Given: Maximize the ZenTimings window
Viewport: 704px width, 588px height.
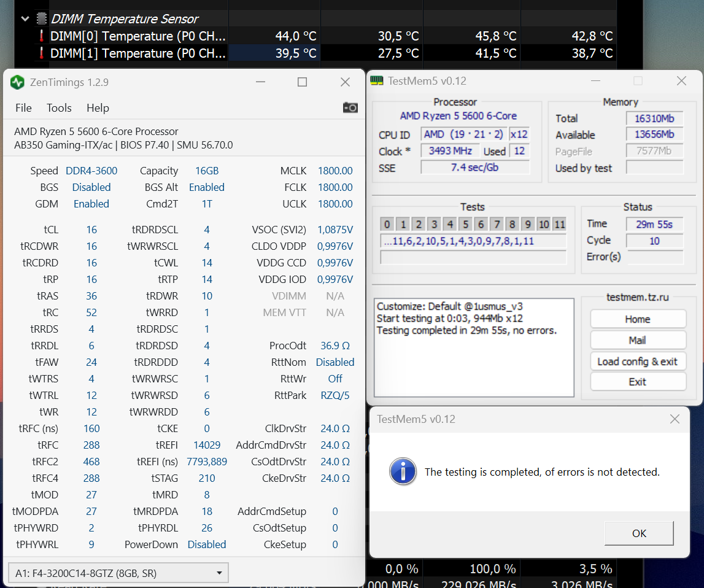Looking at the screenshot, I should 302,82.
